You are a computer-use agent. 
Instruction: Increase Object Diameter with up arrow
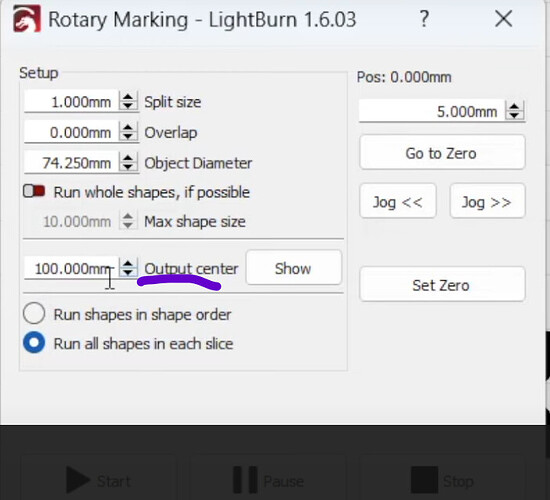click(128, 158)
